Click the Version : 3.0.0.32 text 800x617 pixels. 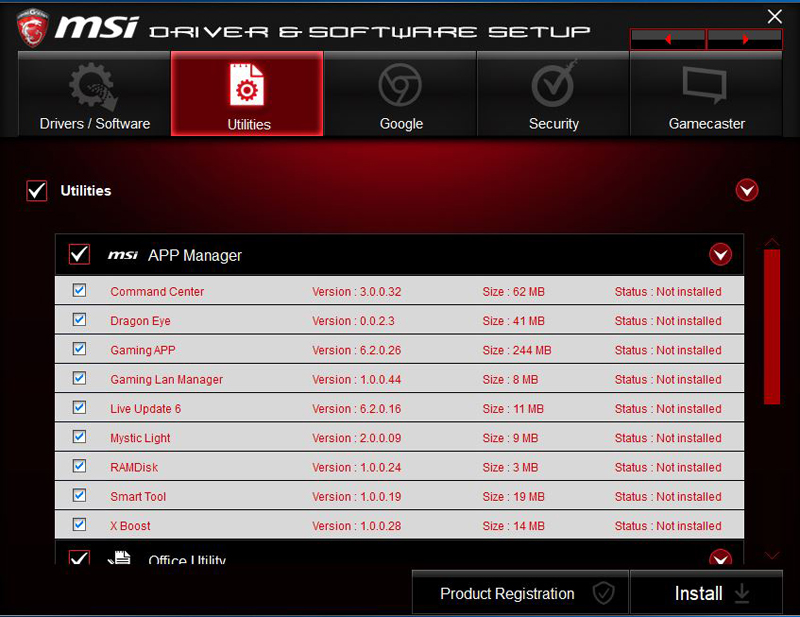click(357, 292)
